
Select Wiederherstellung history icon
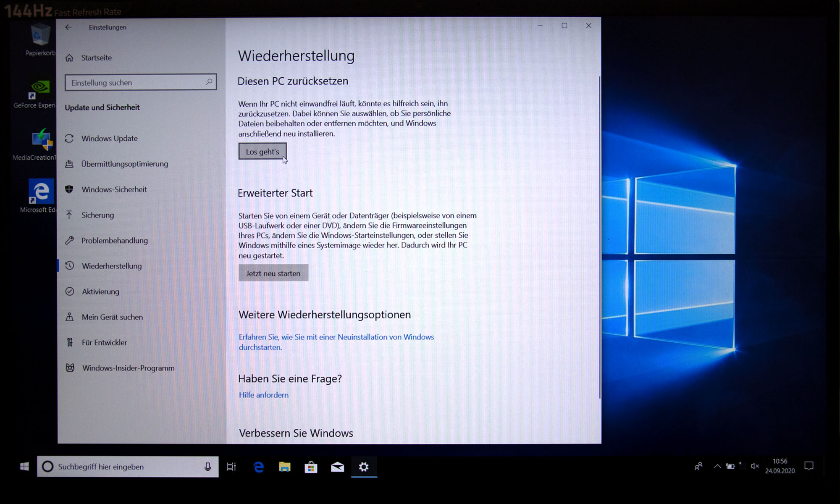70,266
